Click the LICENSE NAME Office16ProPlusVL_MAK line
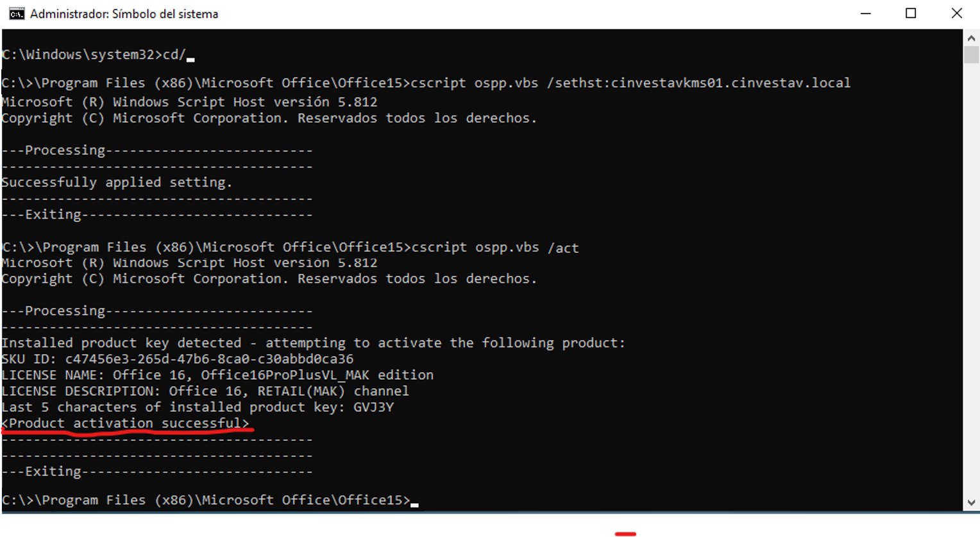Viewport: 980px width, 537px height. (x=217, y=375)
